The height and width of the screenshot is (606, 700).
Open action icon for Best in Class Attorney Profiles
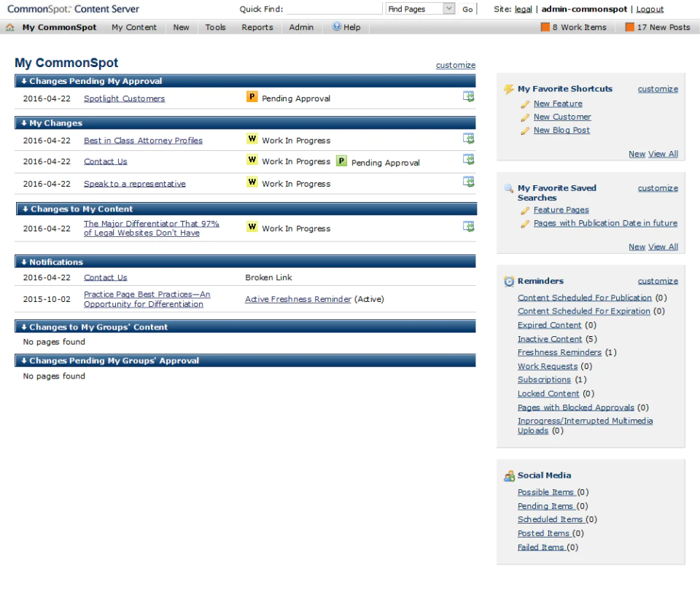click(x=468, y=139)
